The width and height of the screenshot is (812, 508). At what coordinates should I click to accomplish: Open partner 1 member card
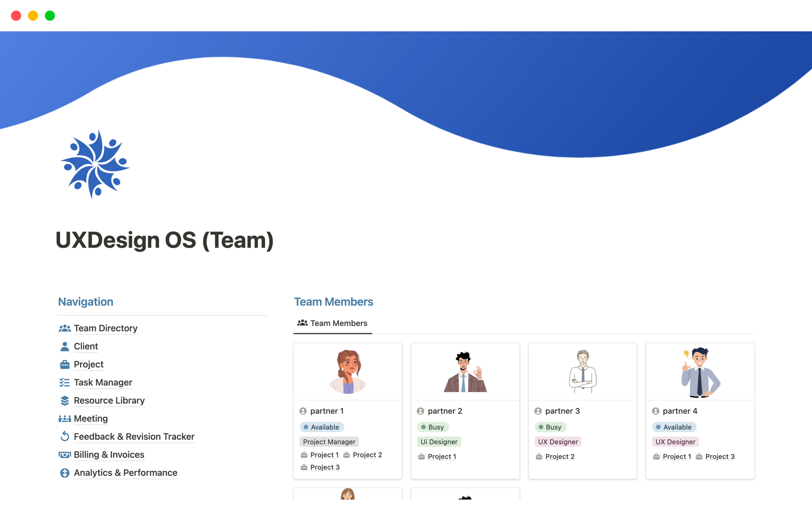coord(327,411)
